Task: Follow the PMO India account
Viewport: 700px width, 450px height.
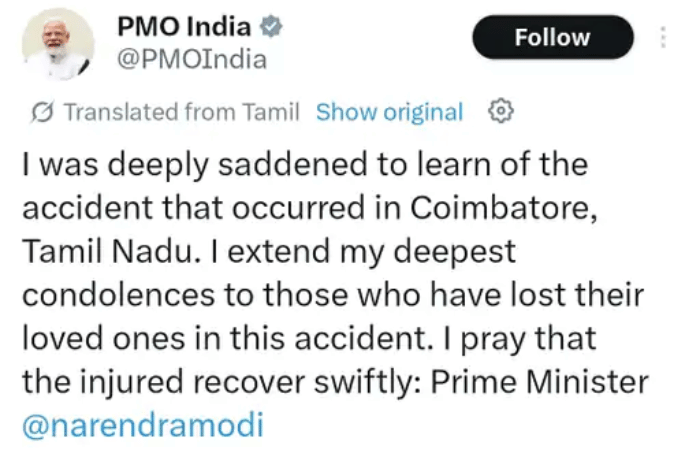Action: pyautogui.click(x=552, y=38)
